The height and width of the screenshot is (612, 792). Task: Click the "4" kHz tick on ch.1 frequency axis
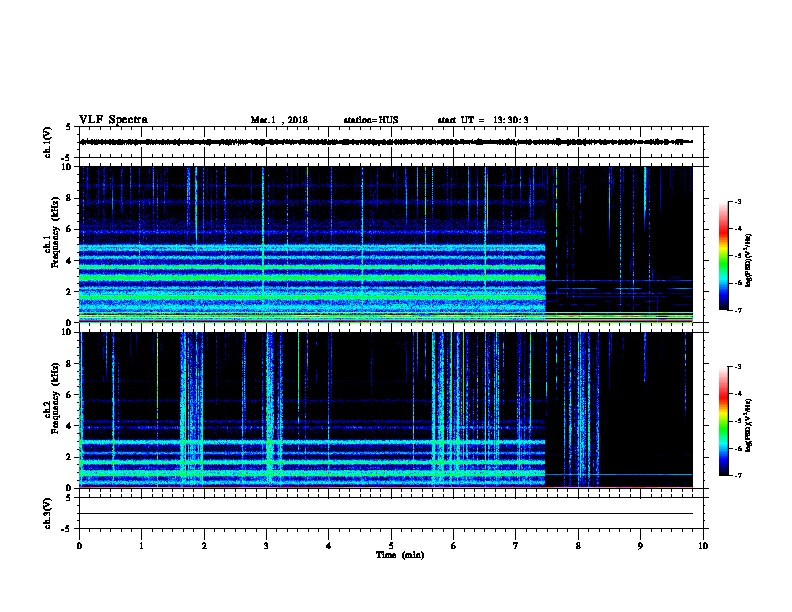point(70,261)
